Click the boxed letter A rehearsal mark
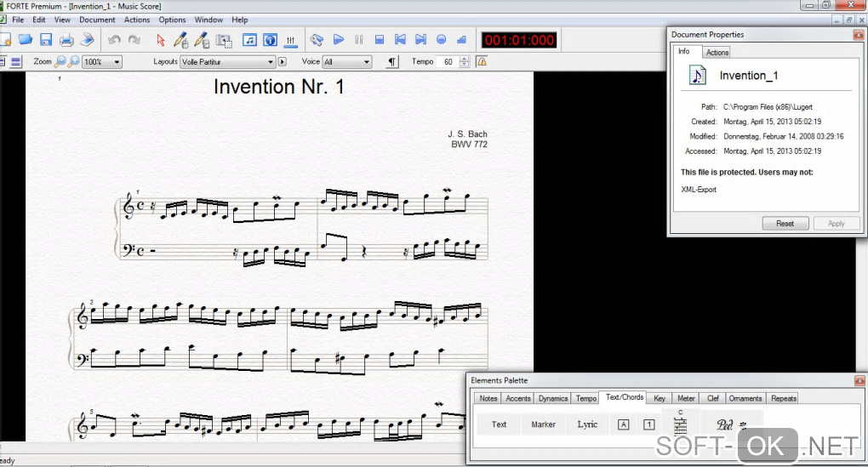Viewport: 868px width, 467px height. tap(623, 424)
